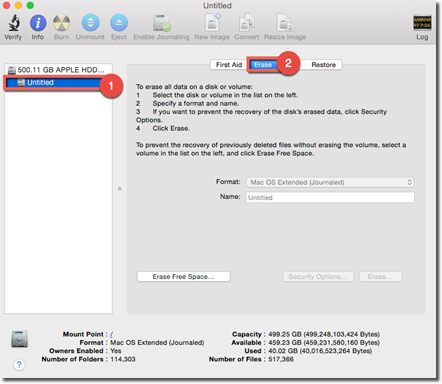
Task: Select the 500.11 GB APPLE HDD disk
Action: pos(59,70)
